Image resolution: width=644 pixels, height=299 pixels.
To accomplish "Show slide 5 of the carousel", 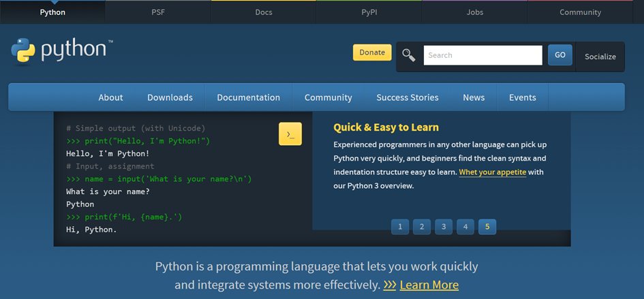I will tap(487, 227).
